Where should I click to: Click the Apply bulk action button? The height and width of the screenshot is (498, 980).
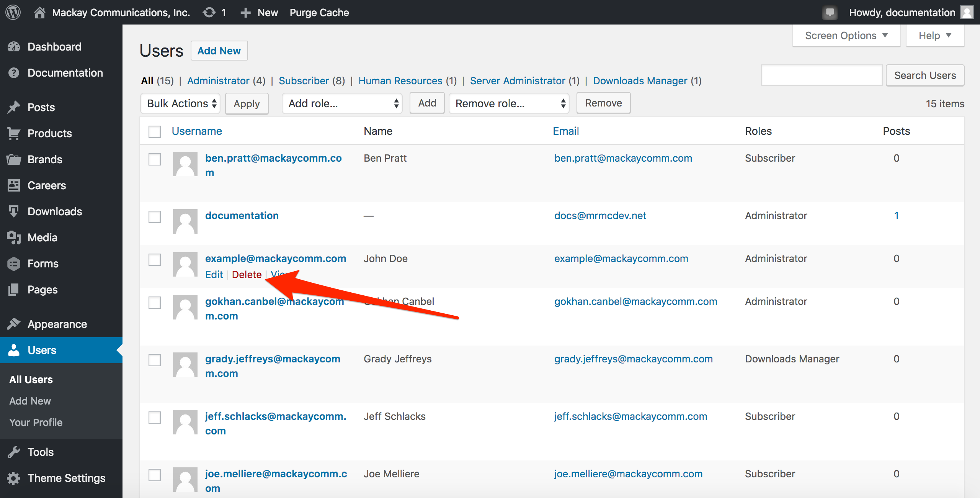coord(247,103)
